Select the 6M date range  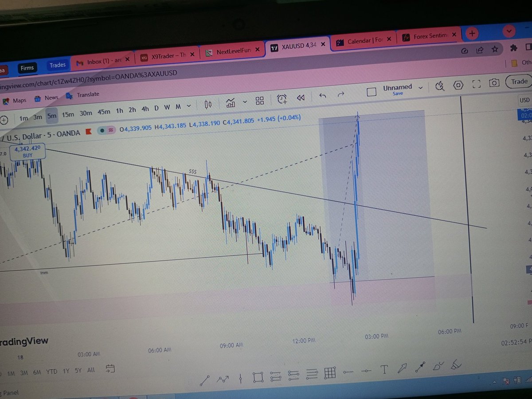tap(37, 372)
